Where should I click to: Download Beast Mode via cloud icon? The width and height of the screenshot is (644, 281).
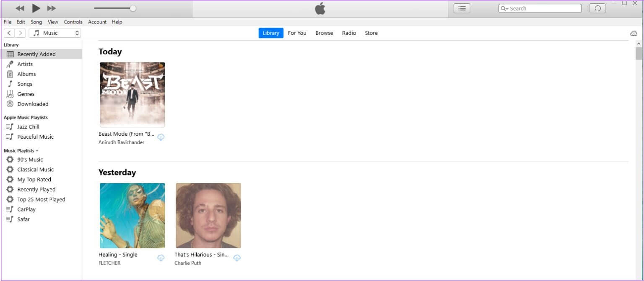tap(161, 137)
